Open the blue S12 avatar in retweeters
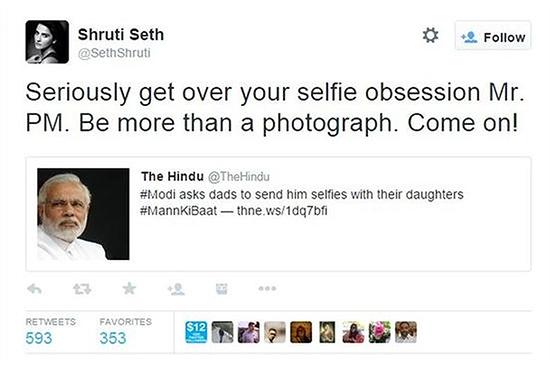Viewport: 550px width, 367px height. (x=196, y=332)
